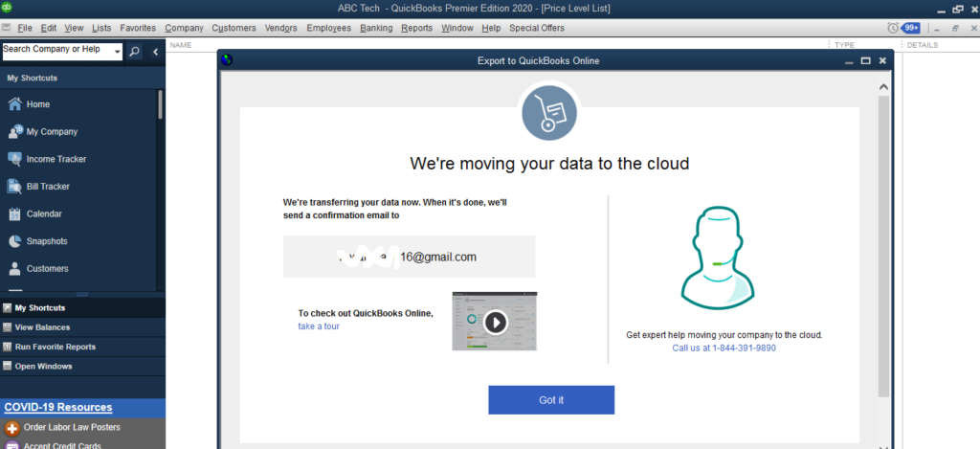Play the QuickBooks Online tour video
The image size is (980, 449).
(495, 322)
